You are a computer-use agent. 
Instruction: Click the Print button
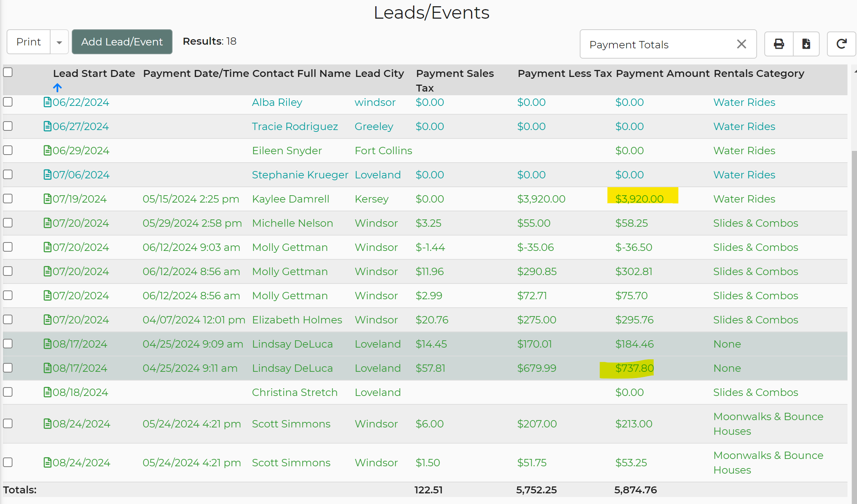[29, 42]
